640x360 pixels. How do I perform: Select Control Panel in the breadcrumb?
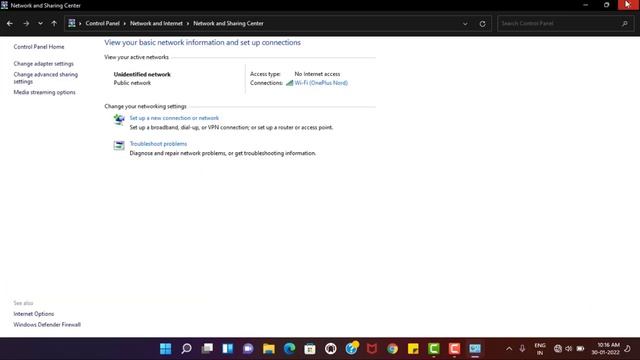click(x=102, y=23)
